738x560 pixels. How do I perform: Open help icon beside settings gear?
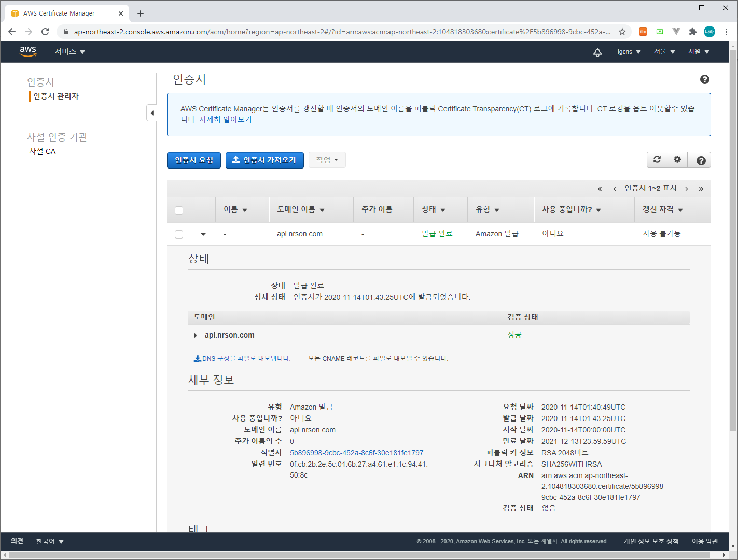coord(701,160)
